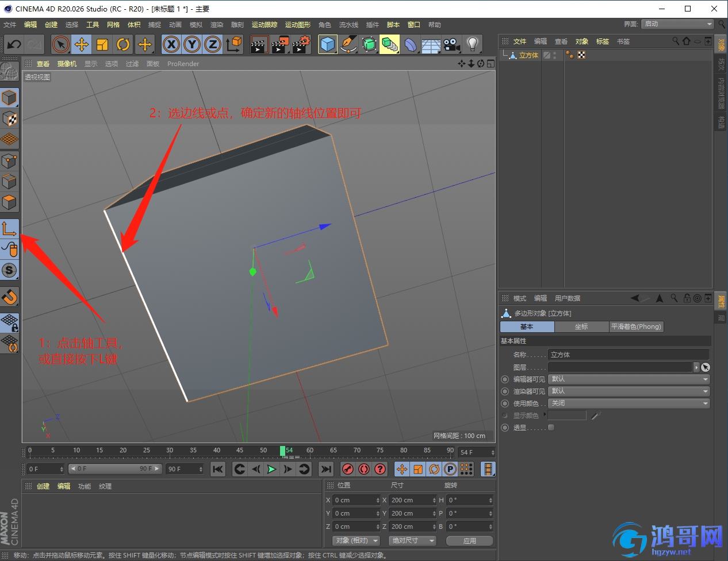Click the 应用 button

pyautogui.click(x=470, y=541)
